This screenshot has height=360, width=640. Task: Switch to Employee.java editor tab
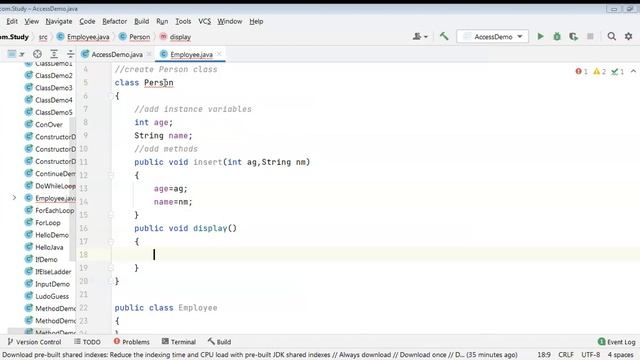point(191,54)
